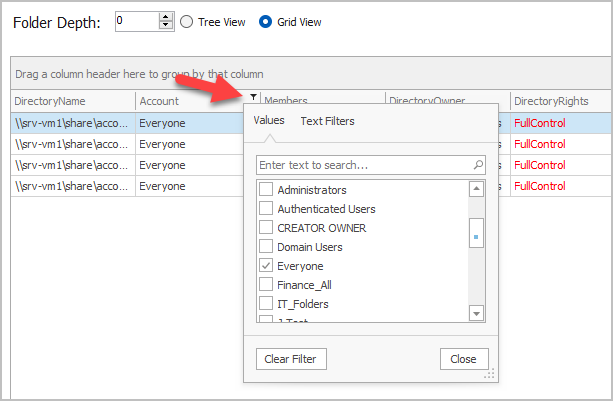Enable the Domain Users filter value

[266, 247]
